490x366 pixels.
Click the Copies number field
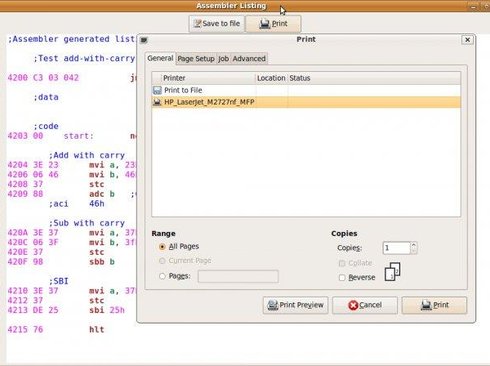point(396,248)
